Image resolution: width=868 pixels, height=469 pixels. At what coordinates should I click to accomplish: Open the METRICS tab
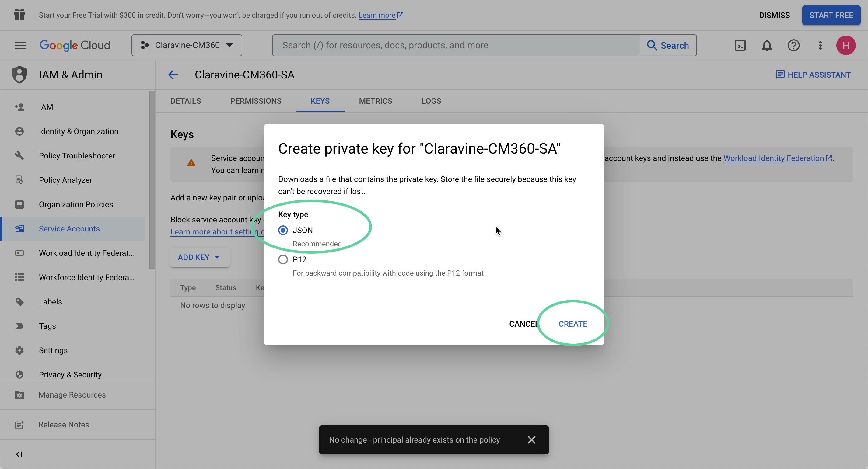click(375, 101)
